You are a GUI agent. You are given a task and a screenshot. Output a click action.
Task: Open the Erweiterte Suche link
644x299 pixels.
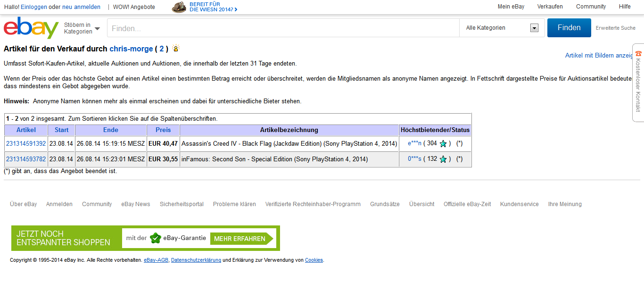pos(616,28)
